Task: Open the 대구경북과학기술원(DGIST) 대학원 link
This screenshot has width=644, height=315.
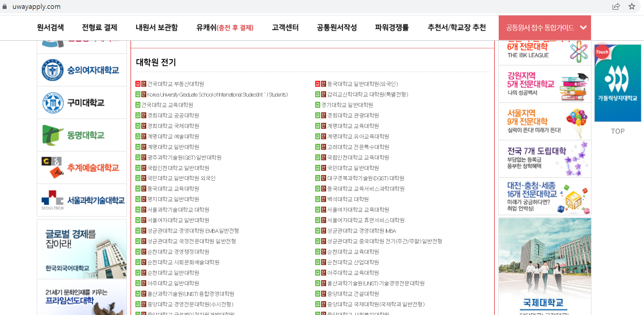Action: (x=366, y=178)
